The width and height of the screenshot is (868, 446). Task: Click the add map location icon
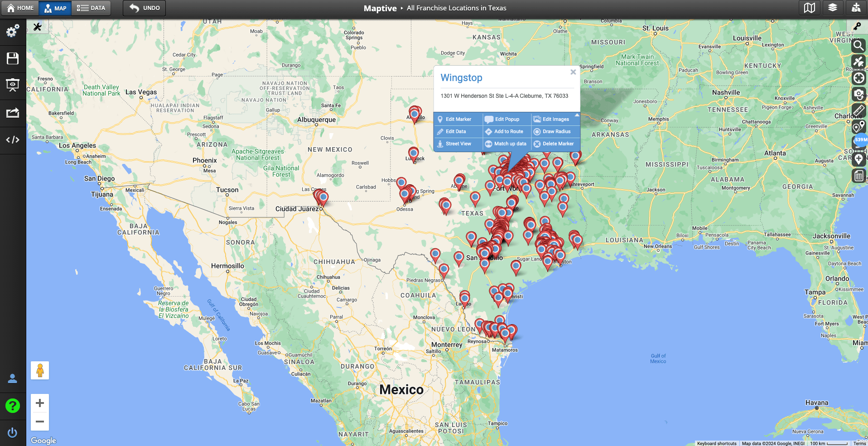pyautogui.click(x=856, y=8)
